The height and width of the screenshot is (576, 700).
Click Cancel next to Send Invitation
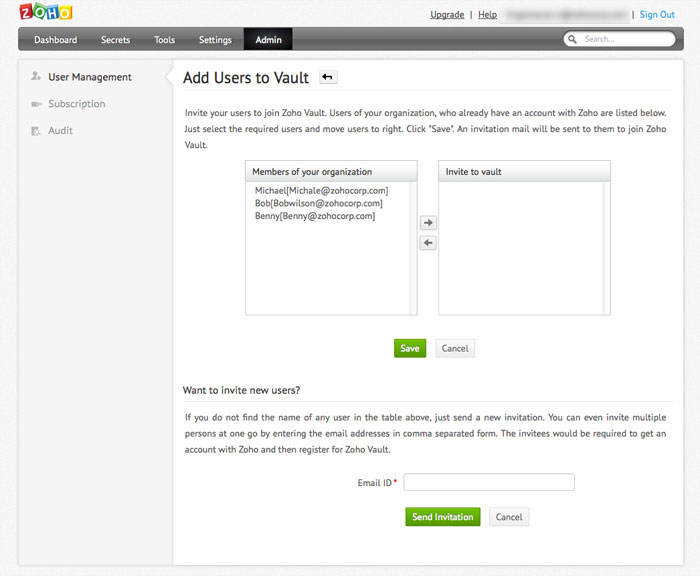point(509,517)
